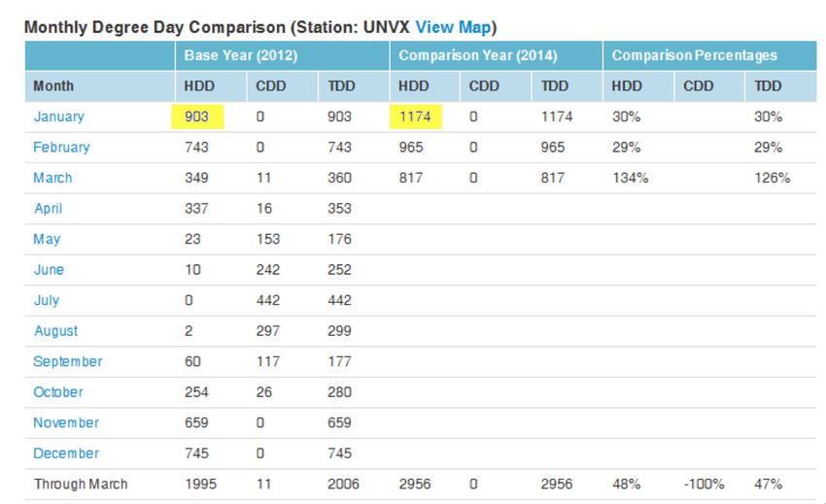Click the Month column header

pyautogui.click(x=53, y=85)
